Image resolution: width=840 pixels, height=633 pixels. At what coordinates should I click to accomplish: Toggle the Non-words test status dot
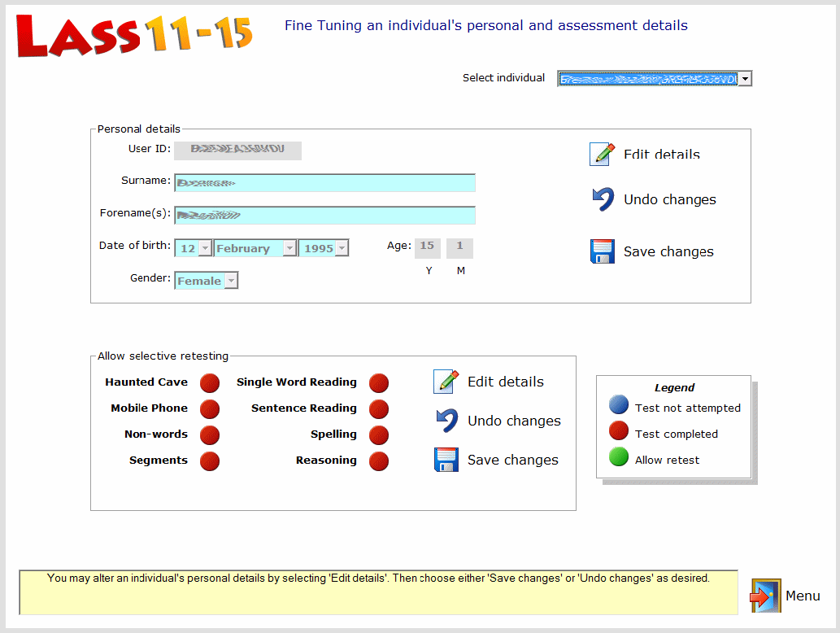click(x=210, y=434)
